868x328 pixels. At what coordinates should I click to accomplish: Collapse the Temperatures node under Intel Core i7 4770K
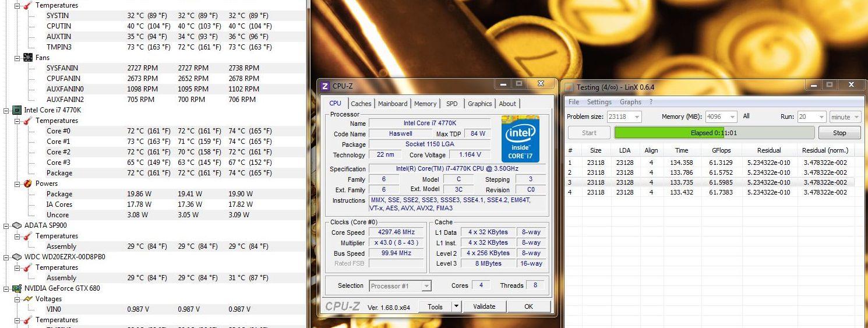pyautogui.click(x=16, y=121)
